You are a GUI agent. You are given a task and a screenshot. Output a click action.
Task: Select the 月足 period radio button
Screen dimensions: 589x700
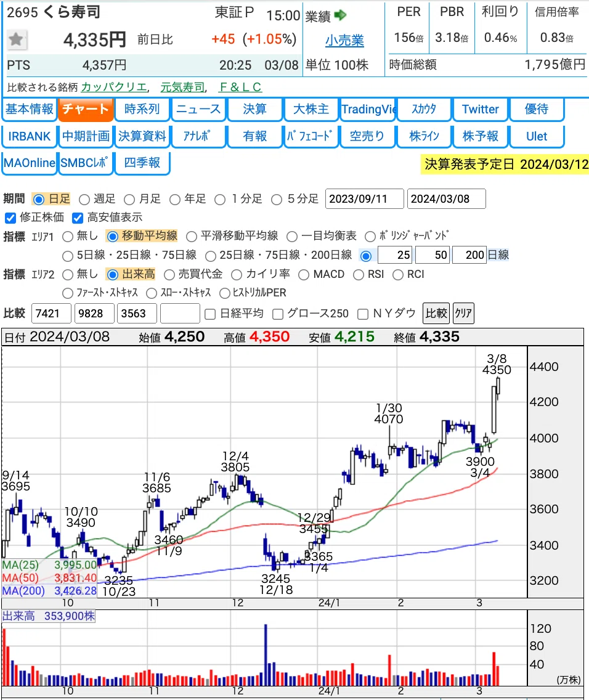129,199
